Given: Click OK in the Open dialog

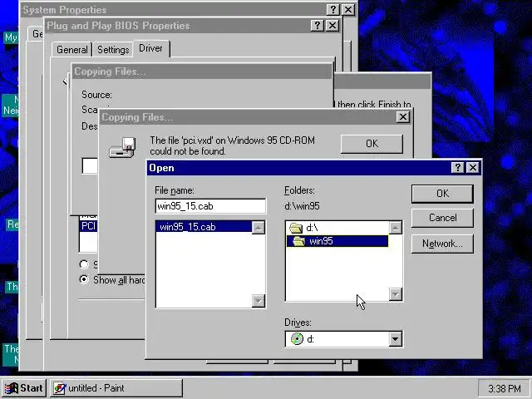Looking at the screenshot, I should pyautogui.click(x=442, y=194).
